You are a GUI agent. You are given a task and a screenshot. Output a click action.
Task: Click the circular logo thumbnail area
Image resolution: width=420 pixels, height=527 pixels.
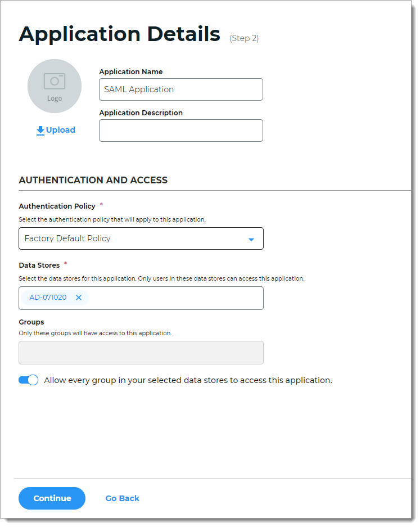[x=54, y=85]
